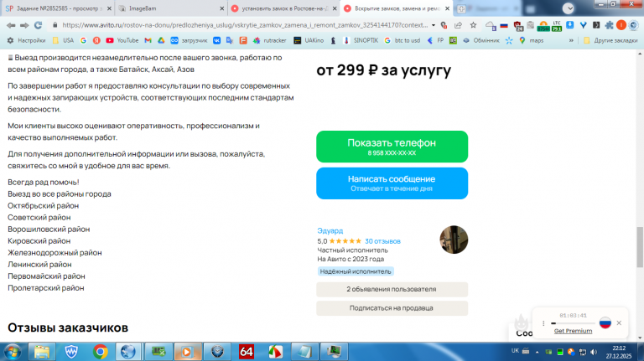Click the URL address field
Screen dimensions: 644x361
pos(245,25)
